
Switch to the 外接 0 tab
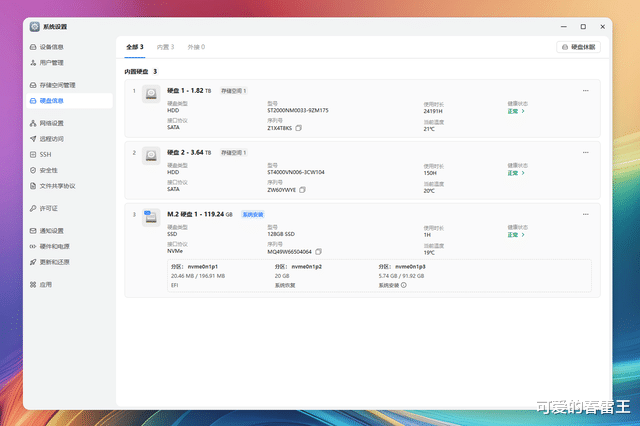(x=196, y=47)
